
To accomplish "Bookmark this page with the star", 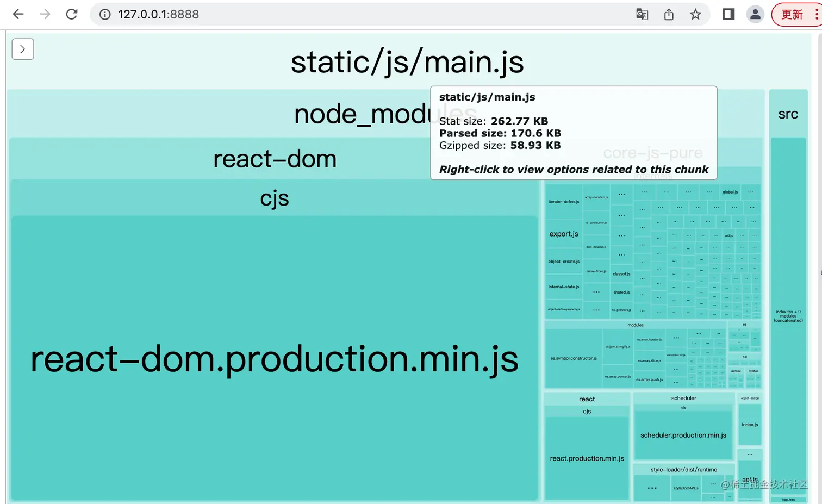I will pos(695,14).
